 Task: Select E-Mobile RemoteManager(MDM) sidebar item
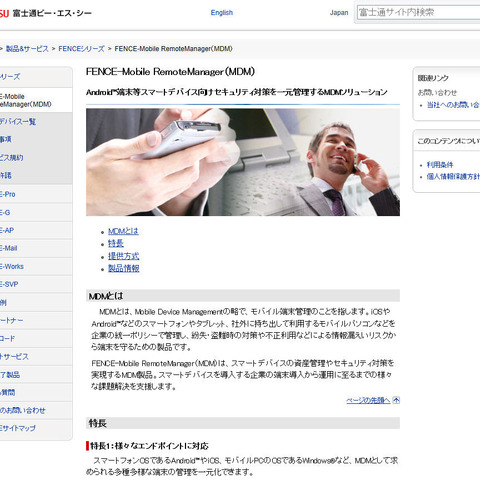tap(36, 100)
